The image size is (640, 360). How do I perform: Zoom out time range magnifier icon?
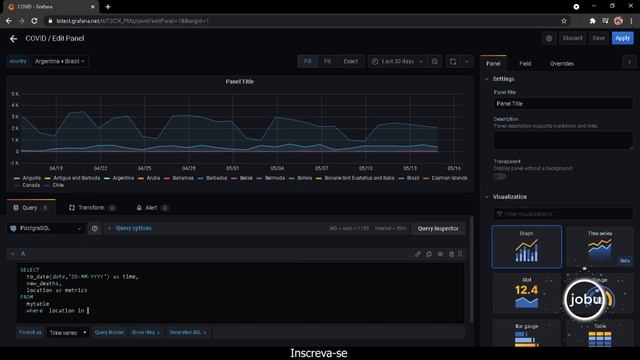coord(434,61)
